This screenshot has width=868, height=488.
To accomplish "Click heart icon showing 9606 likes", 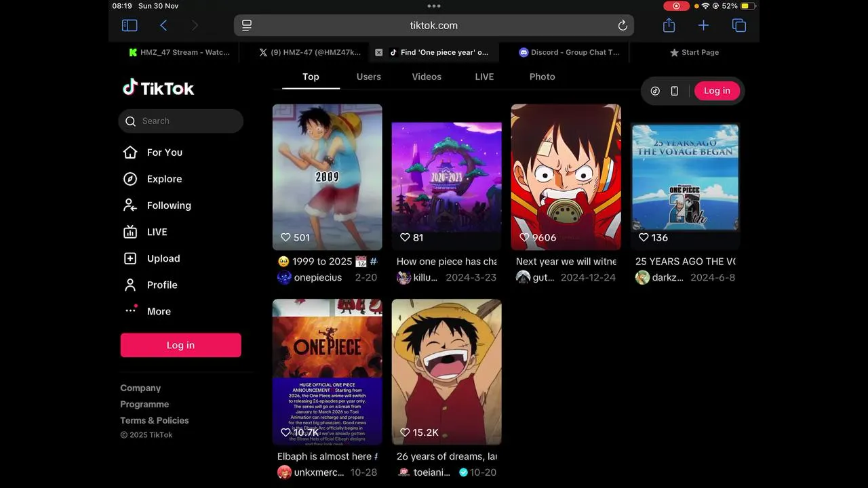I will [x=524, y=237].
